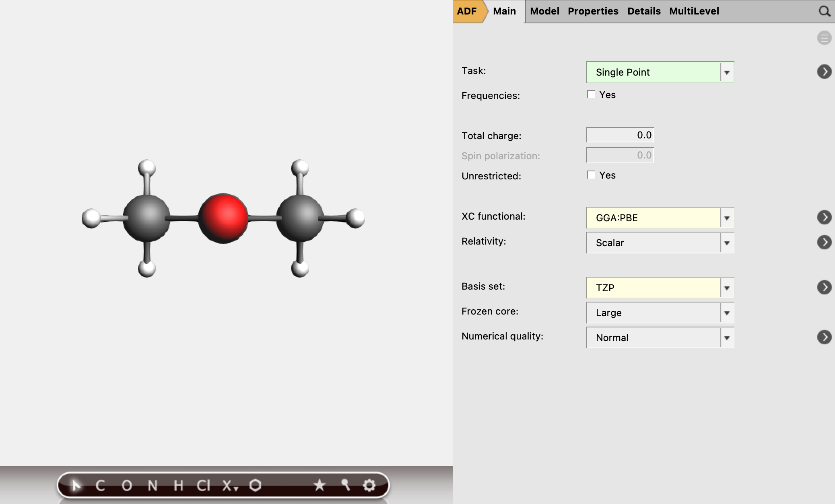Open the panel search magnifier

(x=824, y=11)
